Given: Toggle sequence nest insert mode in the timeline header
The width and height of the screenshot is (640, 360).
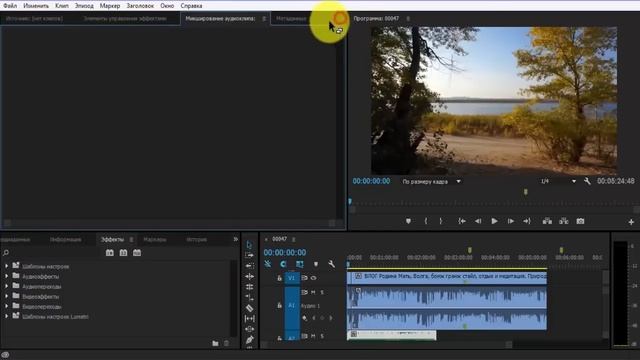Looking at the screenshot, I should 268,264.
